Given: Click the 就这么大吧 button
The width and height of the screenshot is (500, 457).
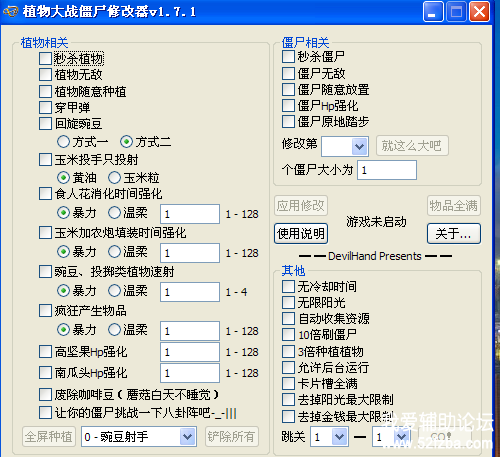Looking at the screenshot, I should 412,146.
